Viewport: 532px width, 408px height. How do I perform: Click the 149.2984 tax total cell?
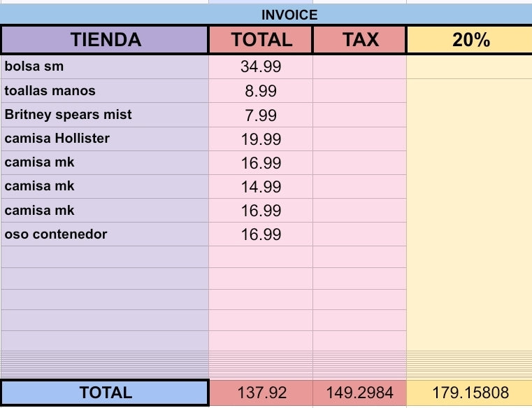[359, 393]
